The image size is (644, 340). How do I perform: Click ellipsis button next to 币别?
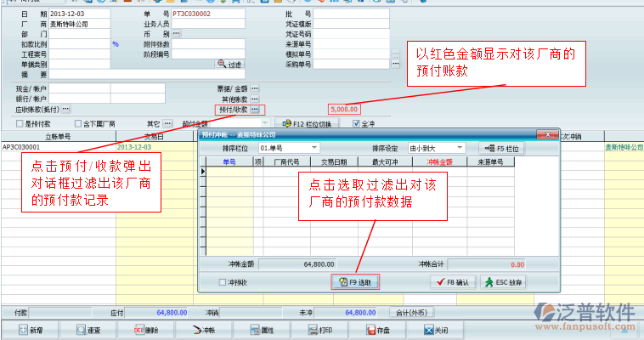pos(176,33)
